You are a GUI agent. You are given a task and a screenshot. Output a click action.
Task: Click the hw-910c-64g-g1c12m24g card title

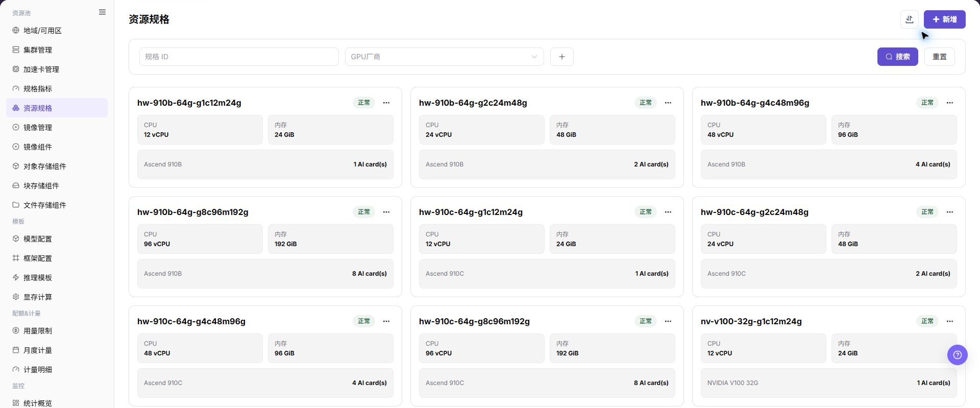[471, 212]
